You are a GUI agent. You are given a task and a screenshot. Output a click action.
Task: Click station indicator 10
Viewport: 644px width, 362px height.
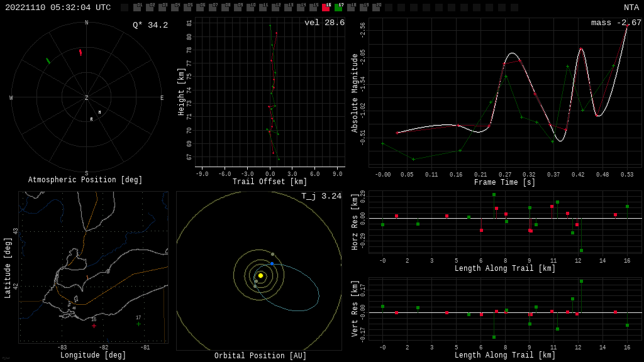coord(250,7)
